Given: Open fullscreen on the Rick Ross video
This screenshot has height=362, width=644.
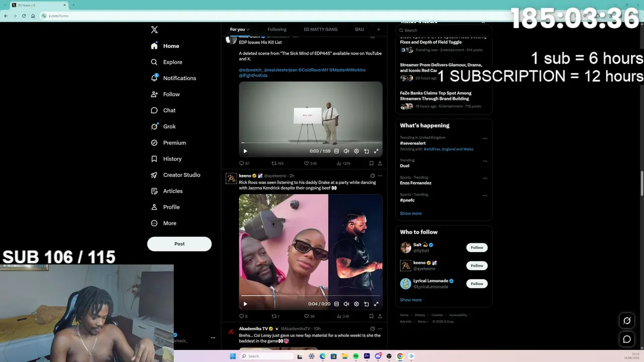Looking at the screenshot, I should (376, 304).
